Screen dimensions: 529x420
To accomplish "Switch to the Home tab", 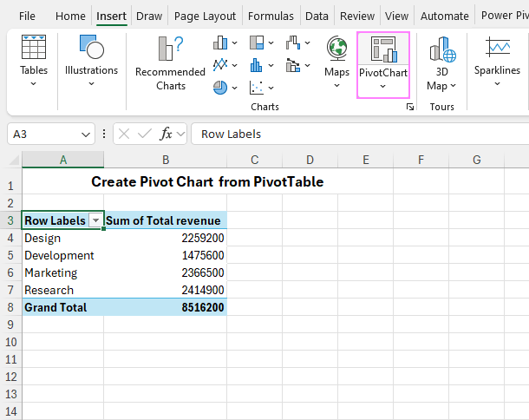I will [70, 16].
